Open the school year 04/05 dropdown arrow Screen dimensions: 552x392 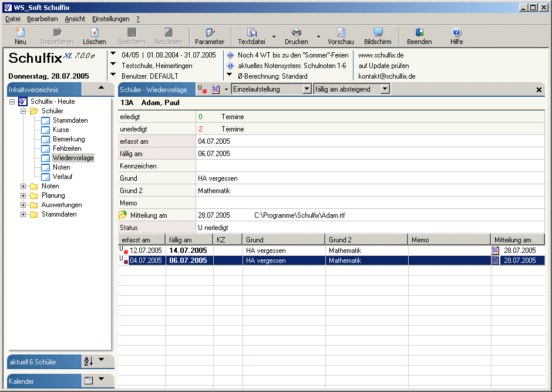(113, 54)
